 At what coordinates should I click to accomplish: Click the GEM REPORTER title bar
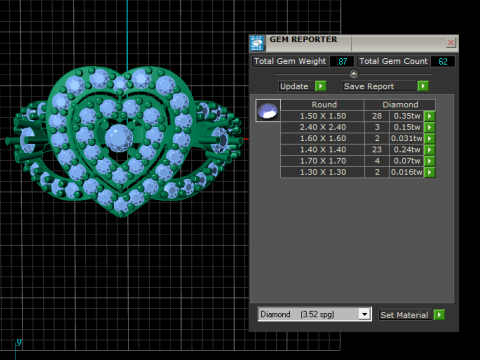(353, 43)
